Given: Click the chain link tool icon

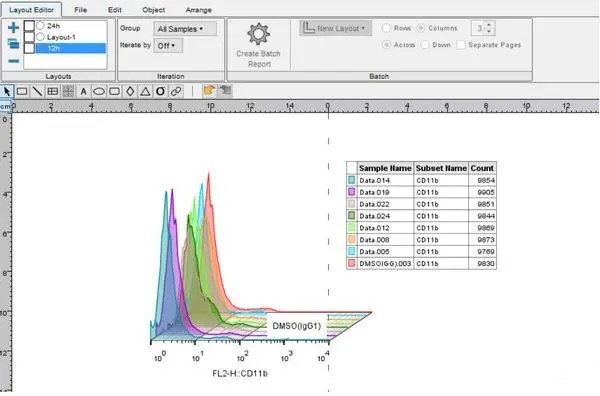Looking at the screenshot, I should pos(176,91).
